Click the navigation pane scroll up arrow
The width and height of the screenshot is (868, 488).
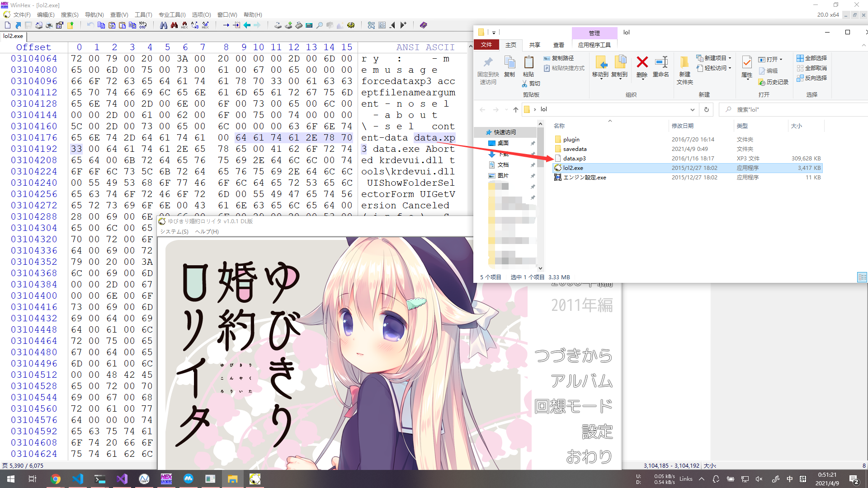[x=540, y=123]
